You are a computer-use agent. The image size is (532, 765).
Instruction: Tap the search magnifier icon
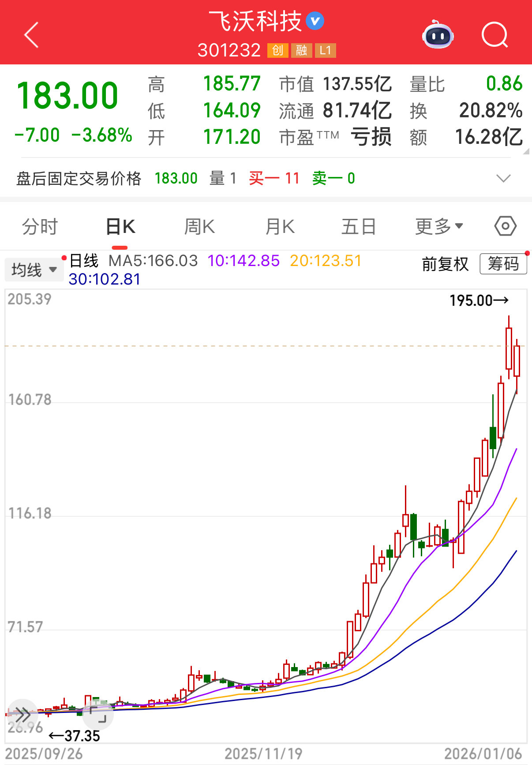495,35
